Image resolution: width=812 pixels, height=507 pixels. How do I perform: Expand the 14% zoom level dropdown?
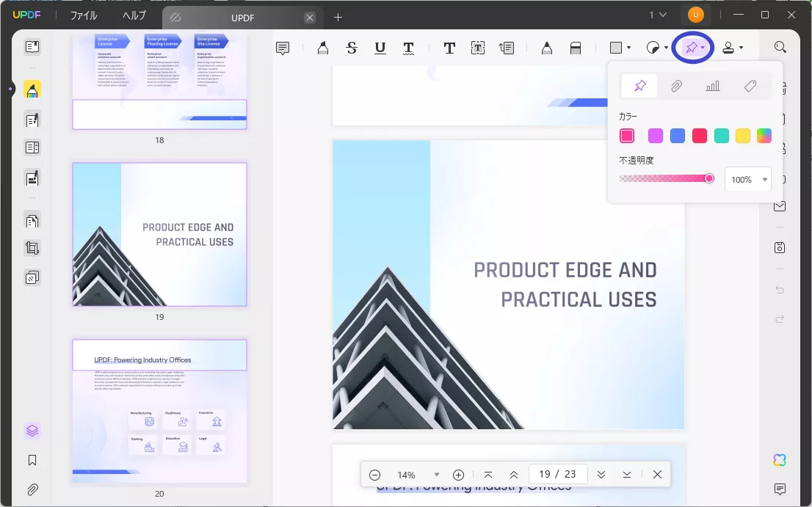pos(437,475)
